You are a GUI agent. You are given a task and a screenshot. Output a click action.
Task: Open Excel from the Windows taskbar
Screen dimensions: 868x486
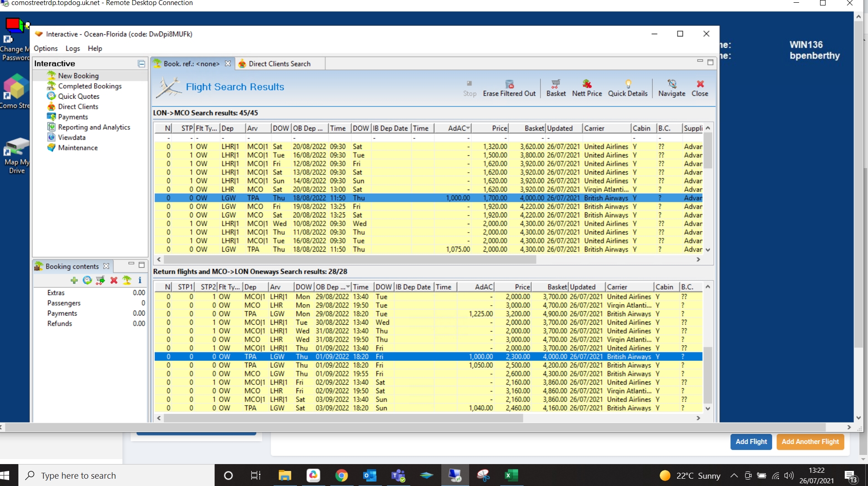coord(511,475)
